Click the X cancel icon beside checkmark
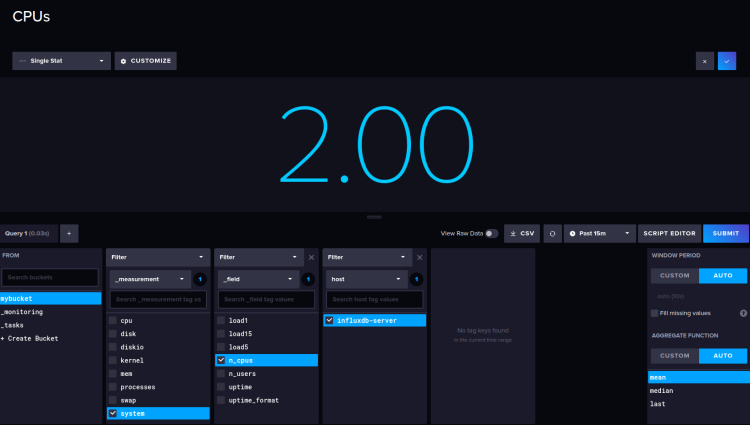750x425 pixels. pyautogui.click(x=705, y=61)
